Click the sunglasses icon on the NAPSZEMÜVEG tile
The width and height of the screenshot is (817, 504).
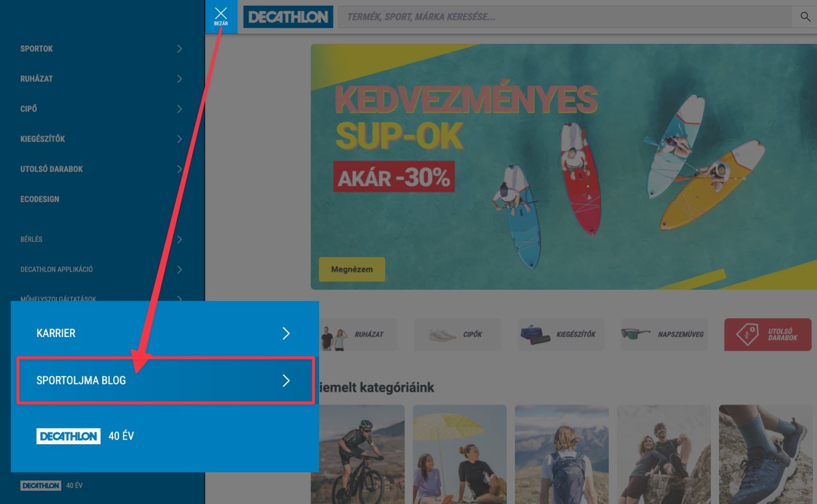click(636, 334)
